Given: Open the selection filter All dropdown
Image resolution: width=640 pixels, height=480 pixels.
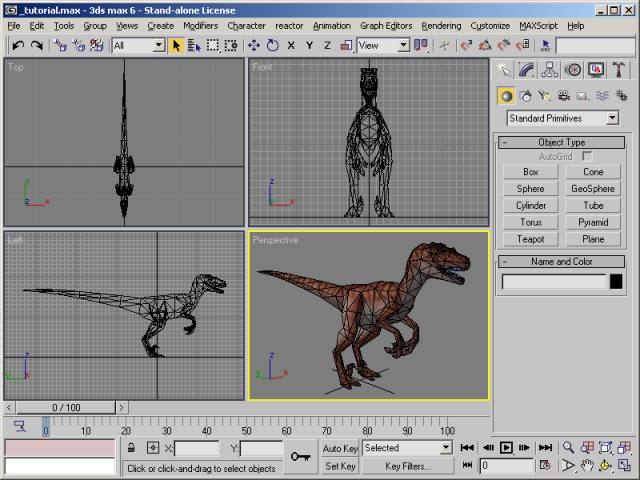Looking at the screenshot, I should pyautogui.click(x=138, y=45).
